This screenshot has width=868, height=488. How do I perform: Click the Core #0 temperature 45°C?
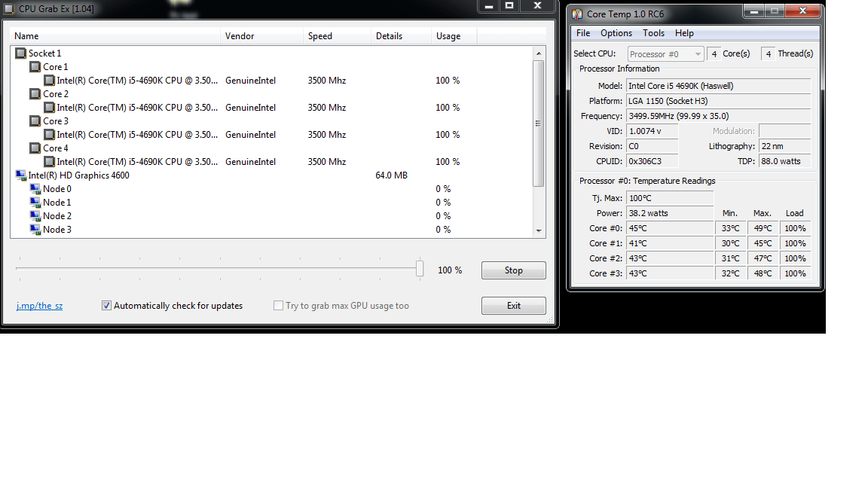[x=670, y=228]
